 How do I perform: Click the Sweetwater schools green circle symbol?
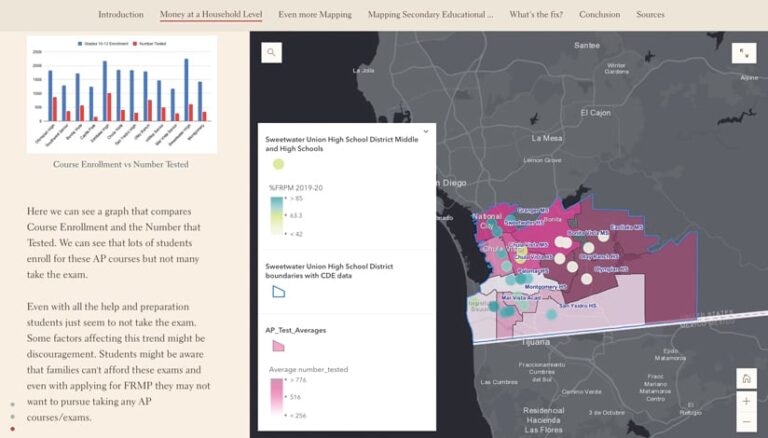[279, 164]
